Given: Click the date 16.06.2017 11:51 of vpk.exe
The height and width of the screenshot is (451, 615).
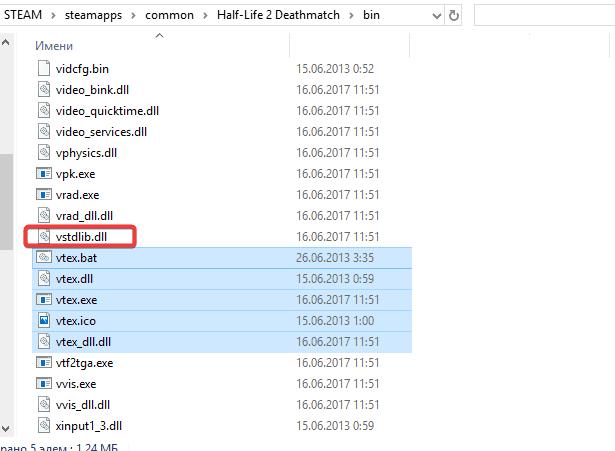Looking at the screenshot, I should (338, 174).
